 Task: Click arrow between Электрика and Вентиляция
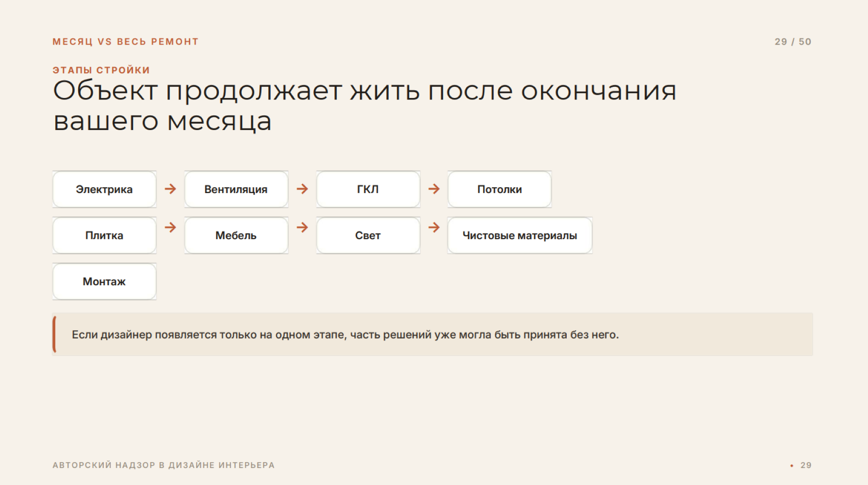tap(170, 189)
